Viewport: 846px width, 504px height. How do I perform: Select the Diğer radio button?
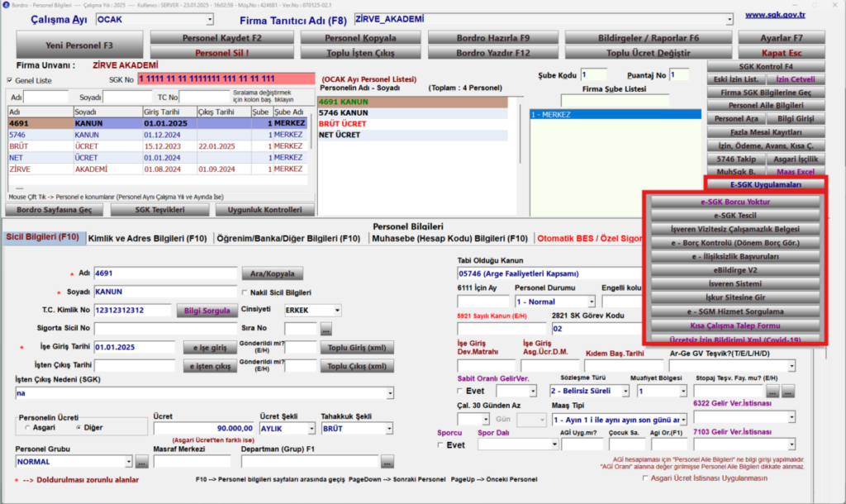(x=78, y=427)
